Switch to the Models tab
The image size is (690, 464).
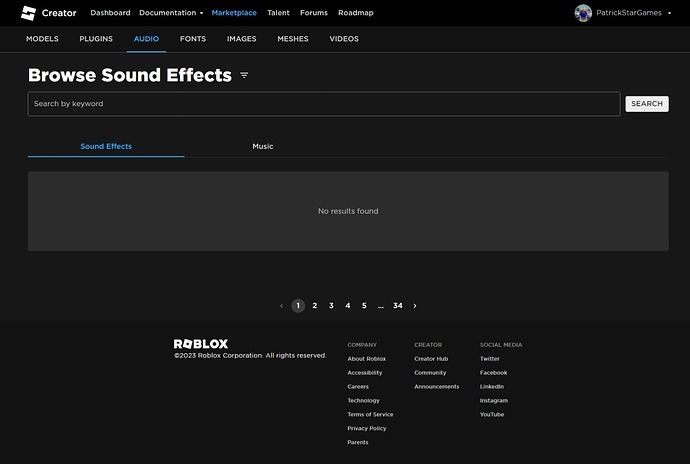pos(42,39)
